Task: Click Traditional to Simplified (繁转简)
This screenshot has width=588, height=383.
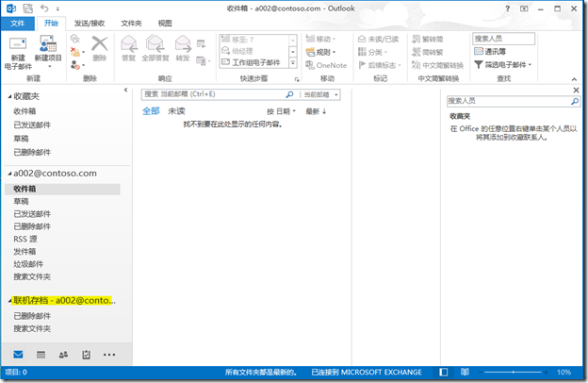Action: coord(428,39)
